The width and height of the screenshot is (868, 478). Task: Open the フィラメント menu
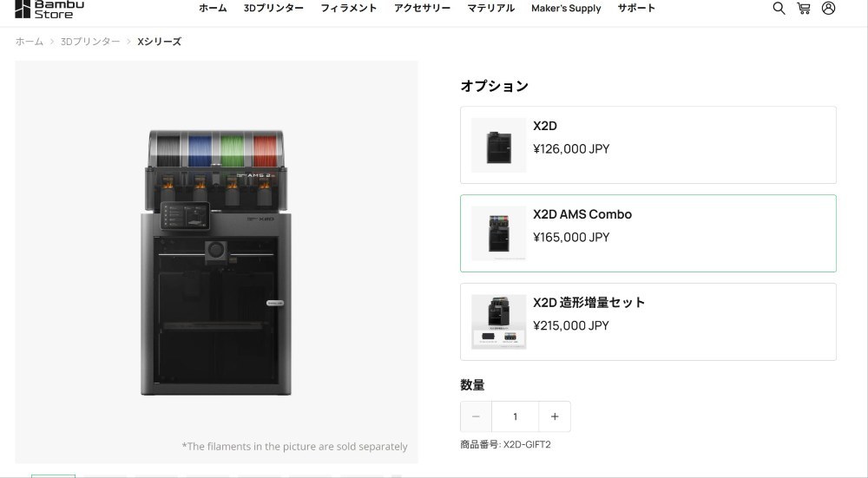click(349, 9)
